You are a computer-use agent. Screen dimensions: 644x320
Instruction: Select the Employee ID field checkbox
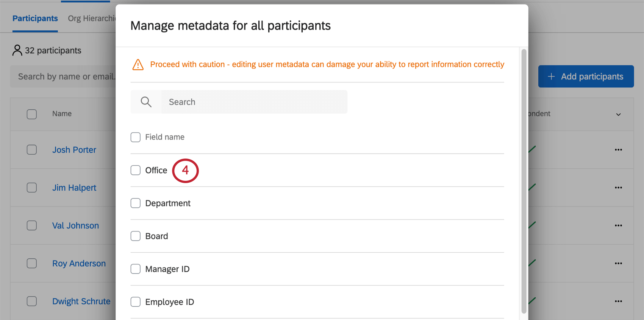tap(135, 302)
